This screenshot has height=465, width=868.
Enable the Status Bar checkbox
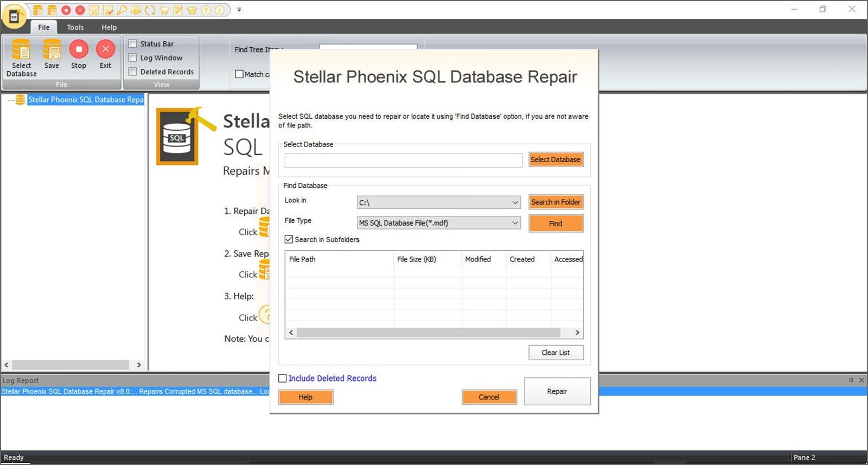132,43
